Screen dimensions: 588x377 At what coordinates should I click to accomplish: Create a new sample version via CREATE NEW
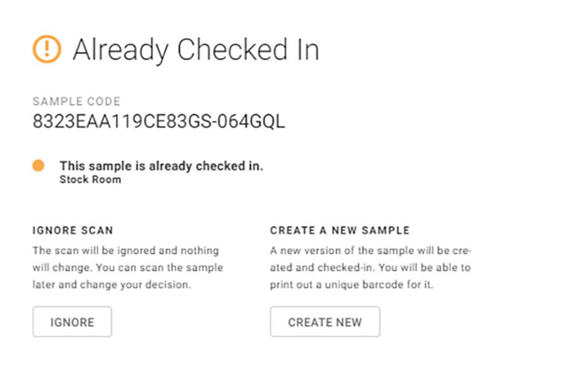click(x=325, y=321)
